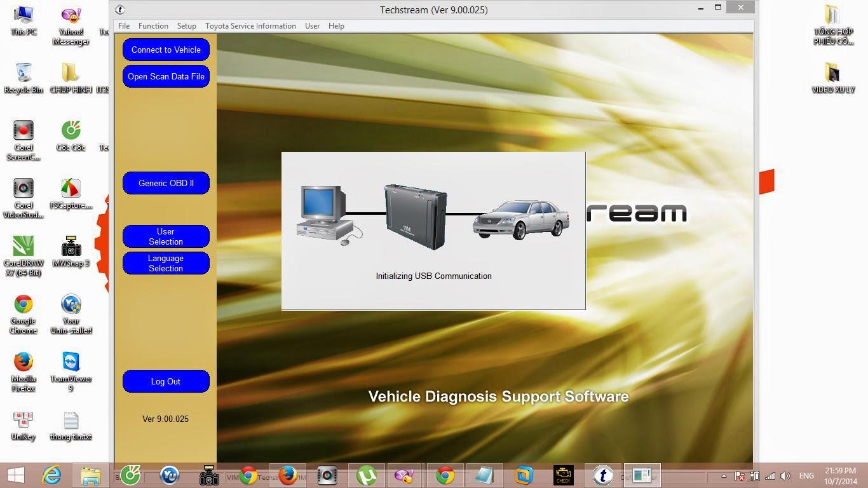Select the Cốc Cốc desktop shortcut
This screenshot has width=868, height=488.
[71, 136]
